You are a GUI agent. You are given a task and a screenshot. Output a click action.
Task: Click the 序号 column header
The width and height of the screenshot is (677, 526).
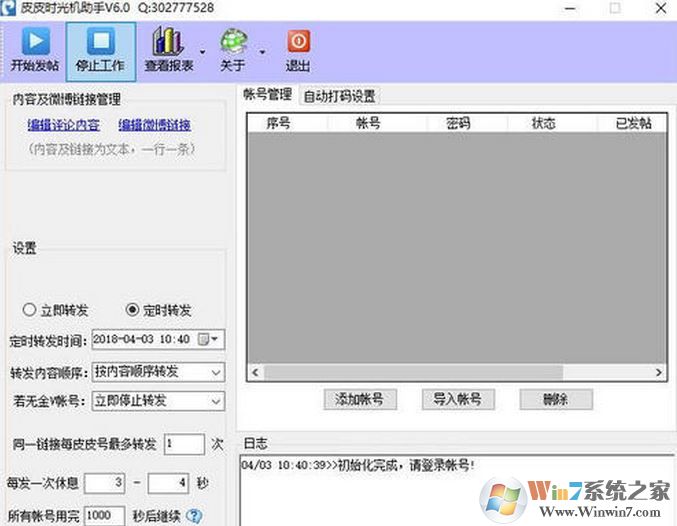tap(287, 123)
